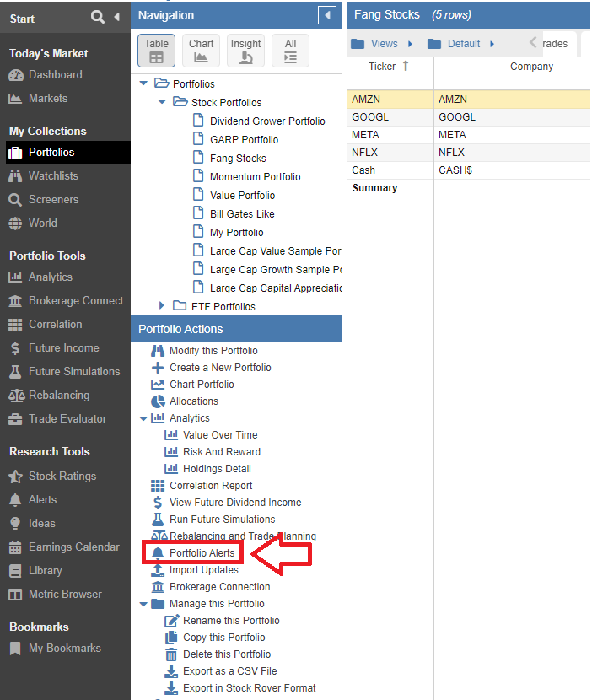Image resolution: width=592 pixels, height=700 pixels.
Task: Select Portfolios in My Collections
Action: [x=67, y=153]
